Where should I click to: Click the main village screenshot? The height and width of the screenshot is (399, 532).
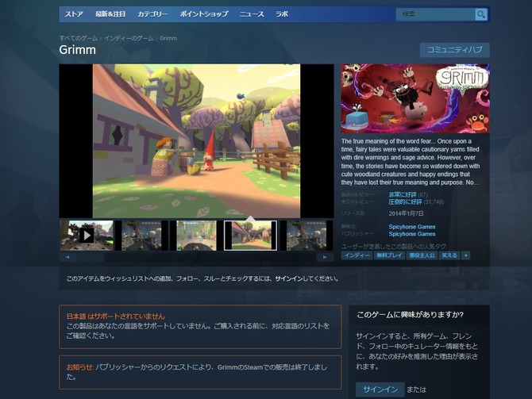(x=196, y=141)
